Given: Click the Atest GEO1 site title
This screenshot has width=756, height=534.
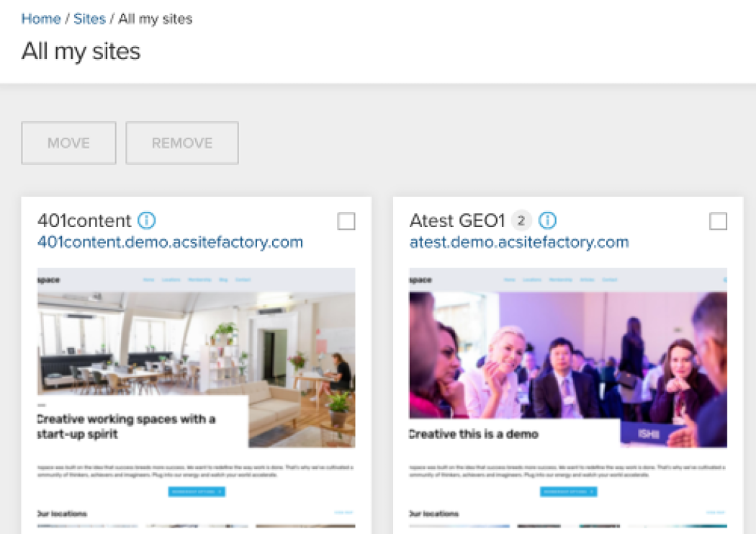Looking at the screenshot, I should click(457, 221).
